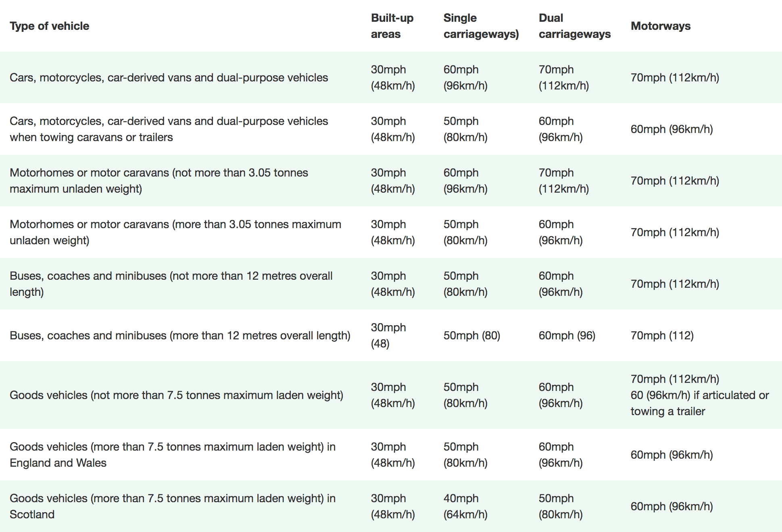This screenshot has height=532, width=782.
Task: Click Buses more than 12 metres overall length
Action: pyautogui.click(x=180, y=335)
